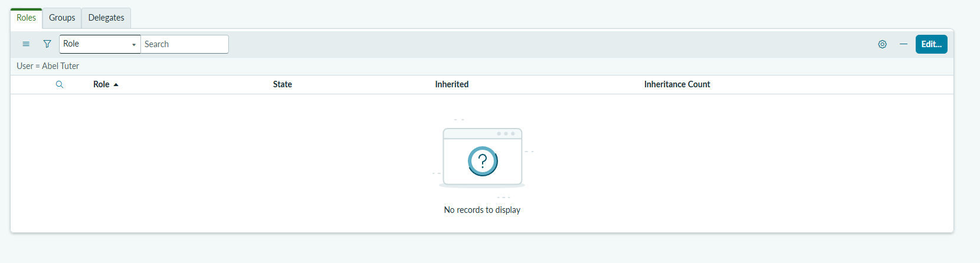Sort by the State column header
The height and width of the screenshot is (263, 980).
(283, 84)
